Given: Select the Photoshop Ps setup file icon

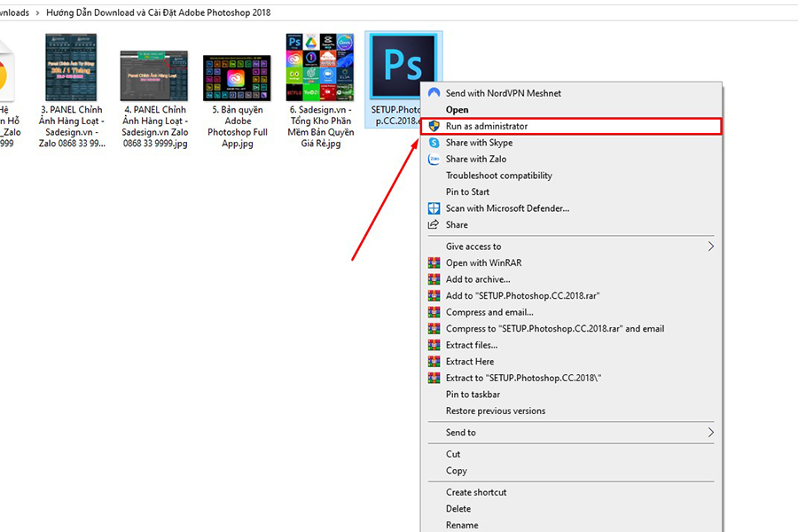Looking at the screenshot, I should click(403, 66).
